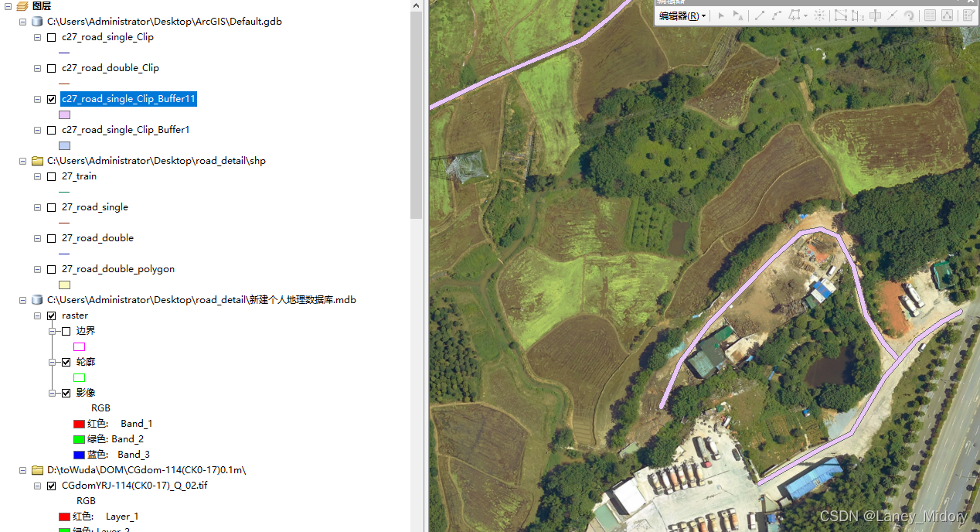Click the green Band_2 channel swatch
The height and width of the screenshot is (532, 980).
(79, 439)
